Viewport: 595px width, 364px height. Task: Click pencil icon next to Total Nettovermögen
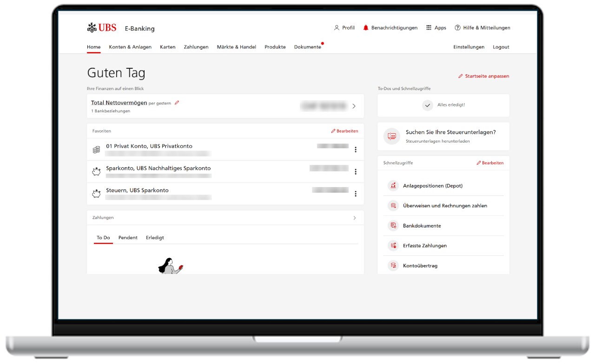tap(177, 103)
